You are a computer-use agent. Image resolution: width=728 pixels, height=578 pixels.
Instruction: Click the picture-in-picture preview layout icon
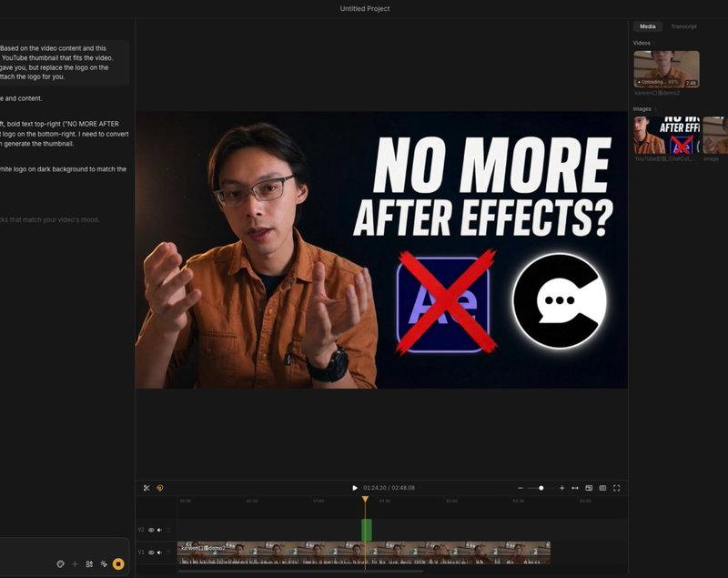pyautogui.click(x=589, y=488)
